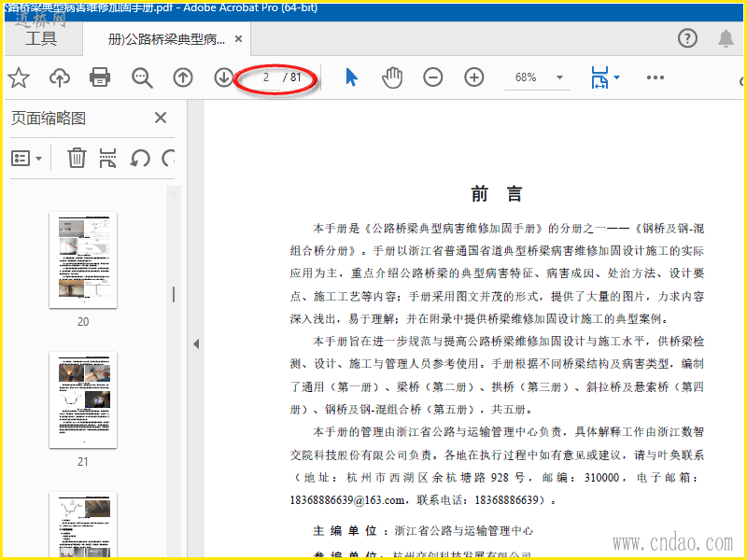Choose the selection arrow tool

pos(352,77)
